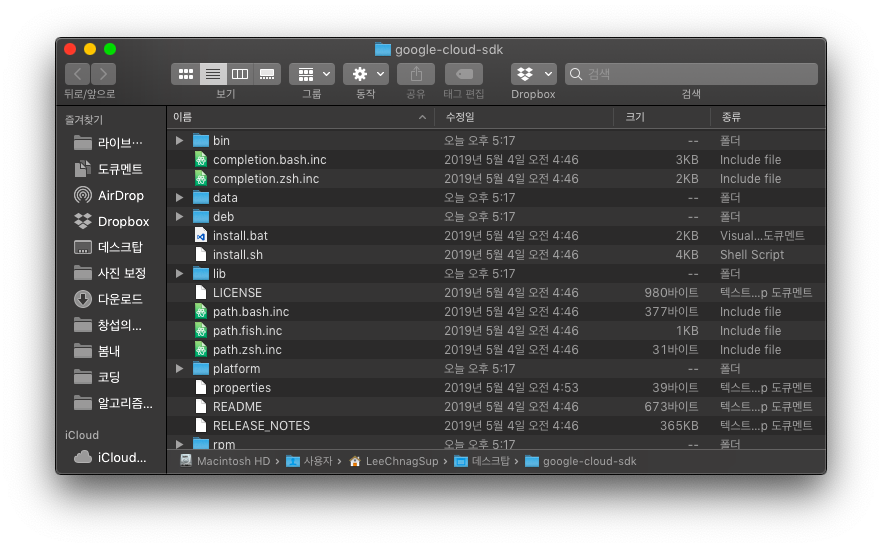Expand the data folder
882x548 pixels.
[x=179, y=197]
